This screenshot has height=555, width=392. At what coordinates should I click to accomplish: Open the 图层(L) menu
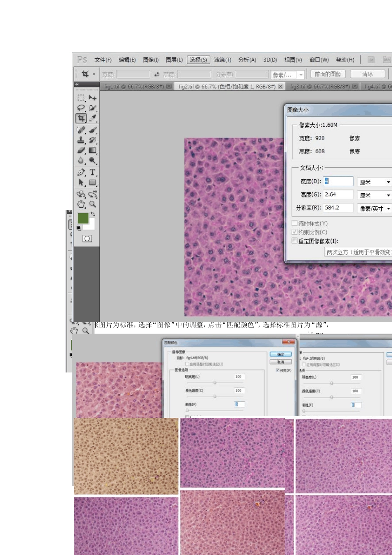pyautogui.click(x=174, y=60)
